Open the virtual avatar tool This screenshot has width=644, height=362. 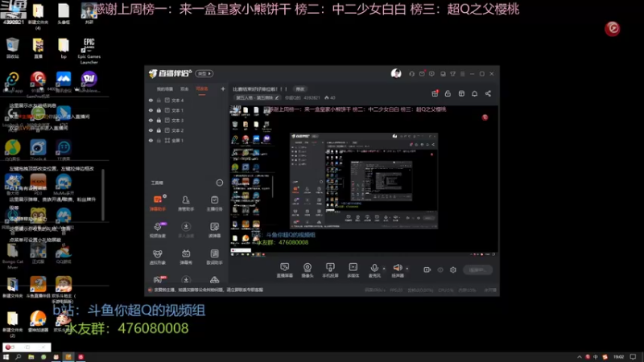pyautogui.click(x=158, y=257)
